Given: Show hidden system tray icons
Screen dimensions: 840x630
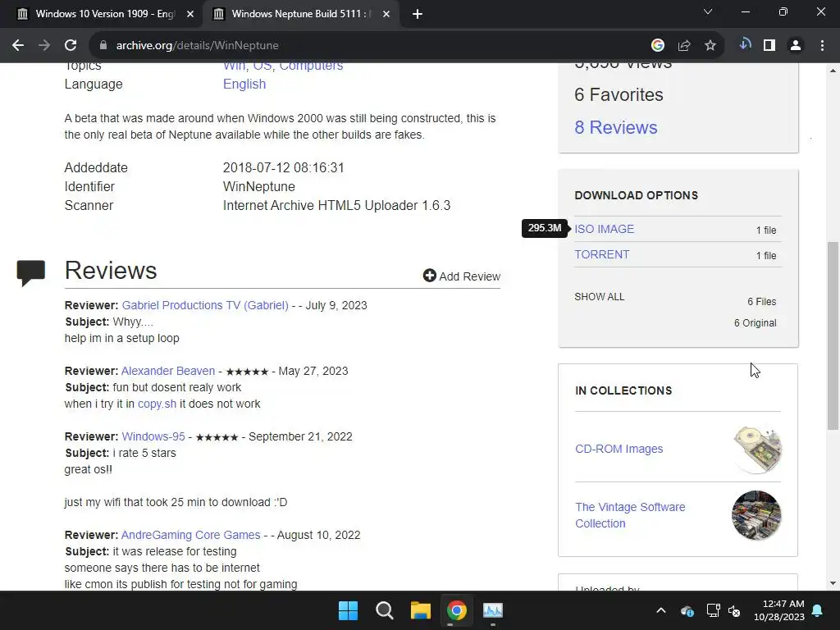Looking at the screenshot, I should 661,610.
